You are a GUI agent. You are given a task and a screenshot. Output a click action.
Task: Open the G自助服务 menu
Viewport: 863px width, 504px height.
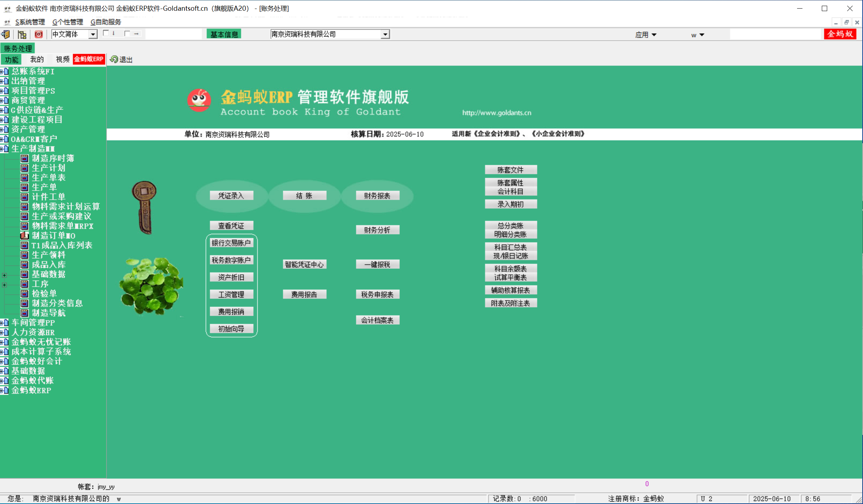click(106, 22)
